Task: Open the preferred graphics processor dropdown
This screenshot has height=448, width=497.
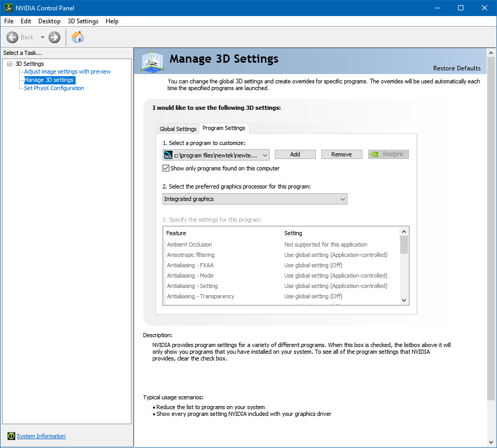Action: click(342, 199)
